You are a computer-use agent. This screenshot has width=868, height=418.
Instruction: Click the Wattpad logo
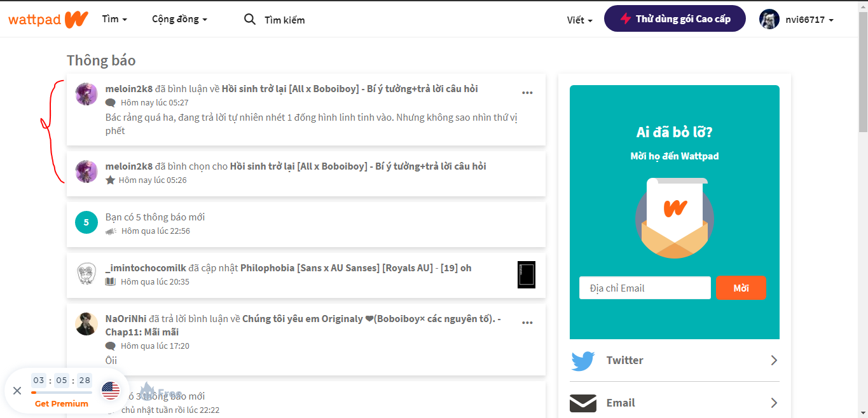(x=48, y=19)
